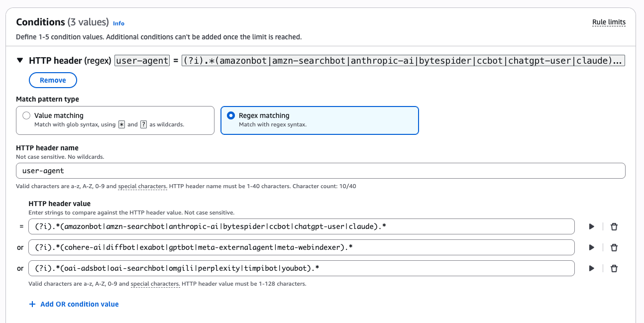The width and height of the screenshot is (644, 323).
Task: Open special characters link under header value
Action: click(x=155, y=284)
